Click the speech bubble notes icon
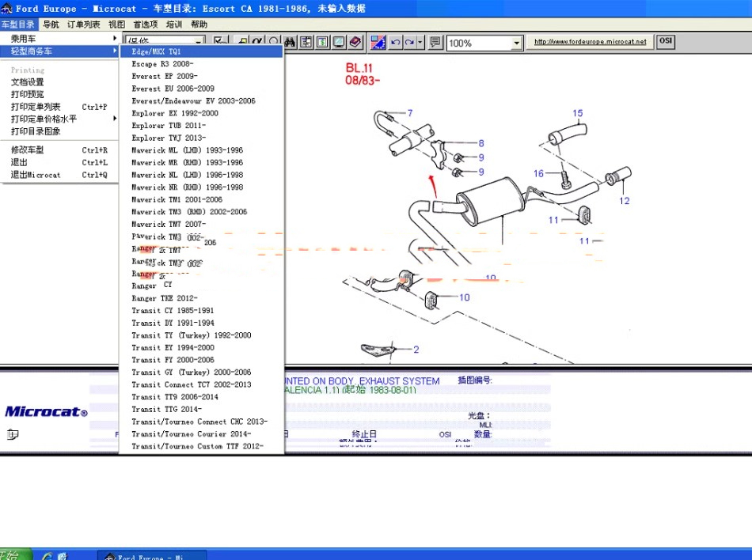Viewport: 752px width, 560px height. tap(435, 43)
